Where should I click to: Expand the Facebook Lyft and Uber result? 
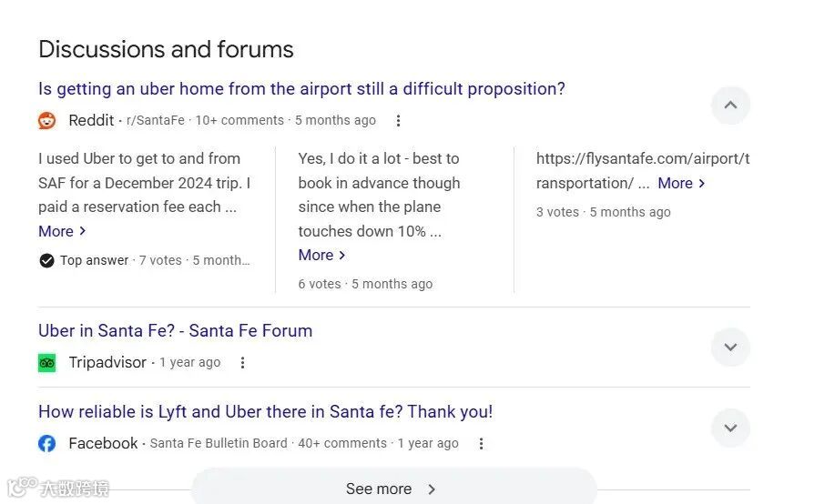[x=730, y=428]
